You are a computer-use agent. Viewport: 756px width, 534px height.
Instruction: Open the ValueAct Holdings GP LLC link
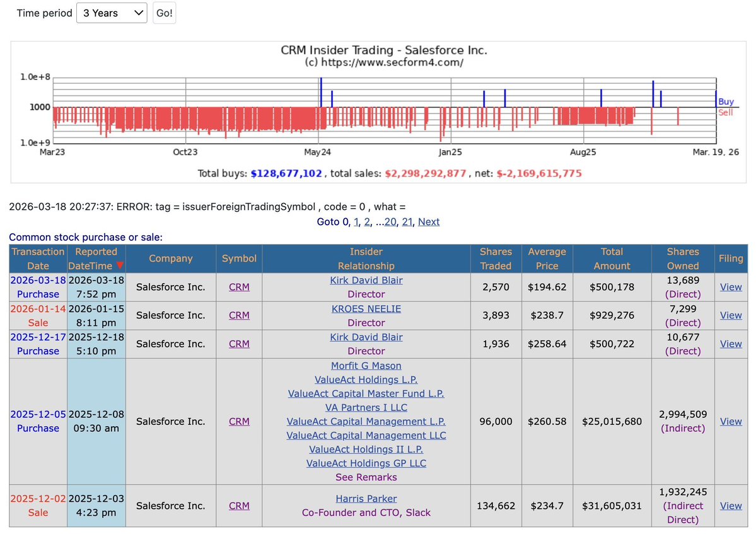tap(366, 463)
